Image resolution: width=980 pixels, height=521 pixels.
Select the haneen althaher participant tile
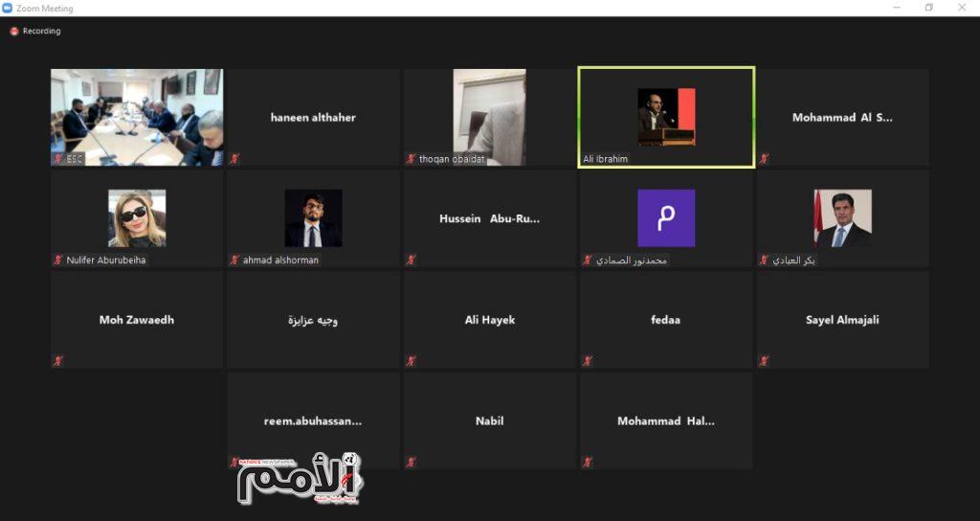tap(313, 118)
